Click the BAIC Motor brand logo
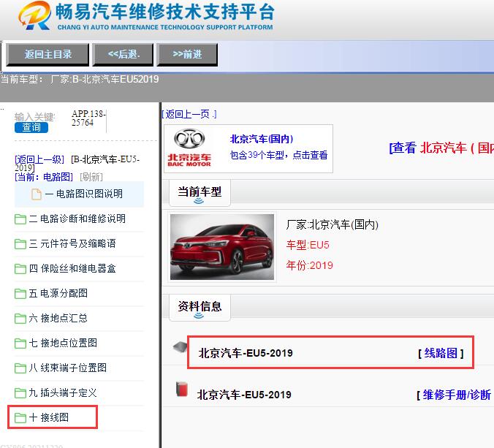 (189, 148)
